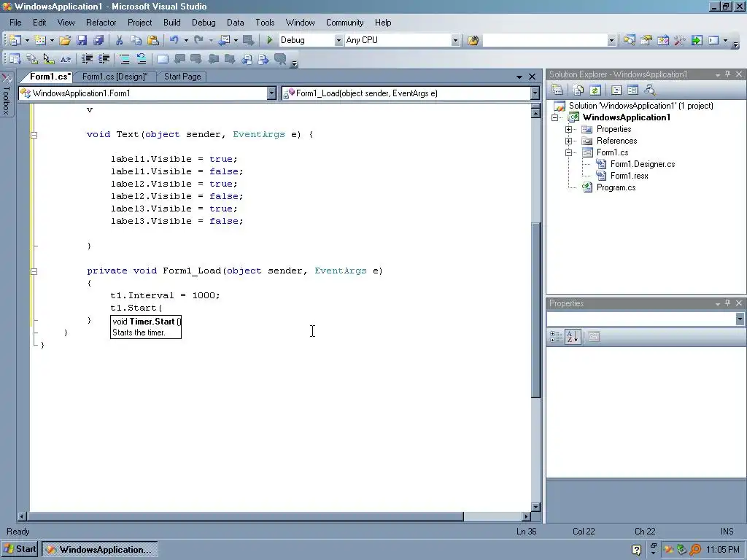The width and height of the screenshot is (747, 560).
Task: Toggle a bookmark on the current line
Action: coord(163,59)
